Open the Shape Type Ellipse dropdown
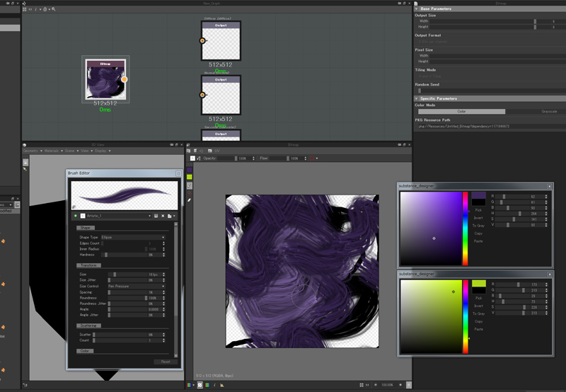Screen dimensions: 566x392 [x=133, y=237]
